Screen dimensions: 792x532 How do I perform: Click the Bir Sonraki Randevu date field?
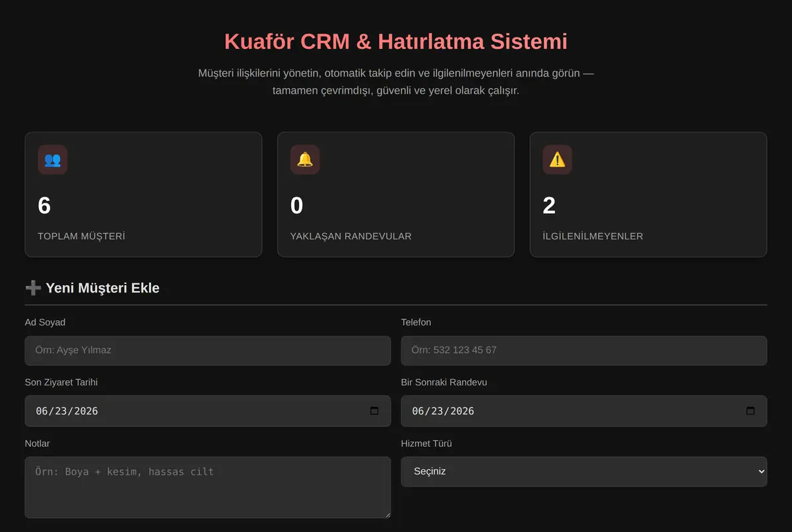[x=584, y=411]
